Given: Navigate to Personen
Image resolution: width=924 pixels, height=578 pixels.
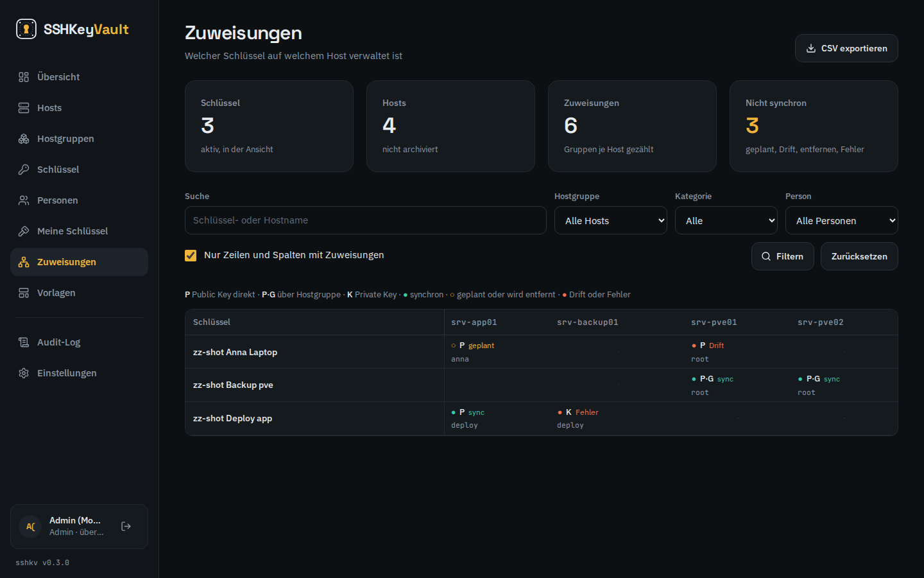Looking at the screenshot, I should point(79,200).
